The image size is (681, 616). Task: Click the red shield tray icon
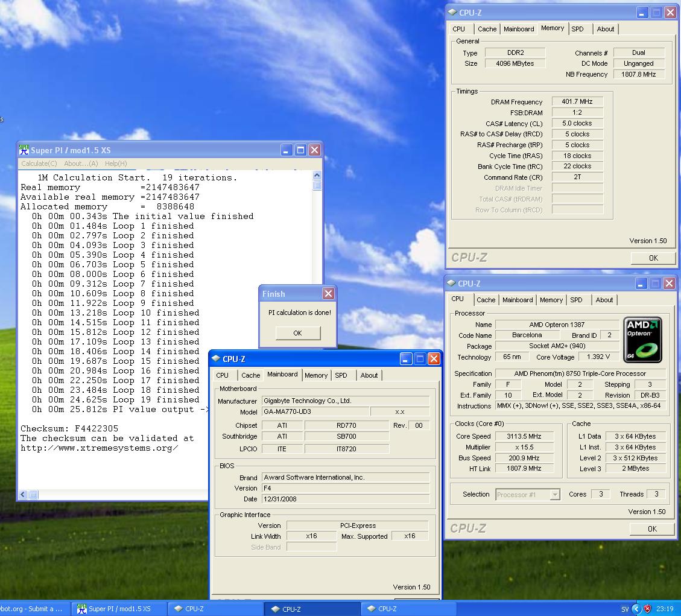(x=647, y=609)
